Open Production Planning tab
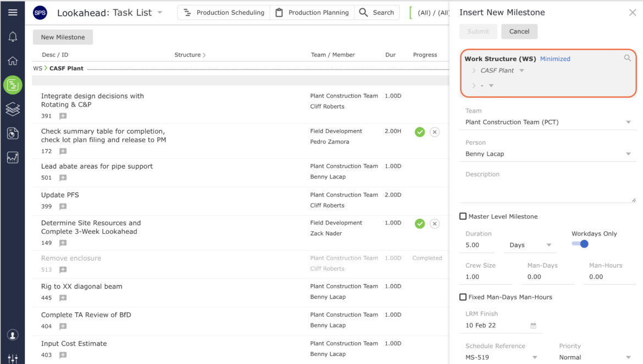The image size is (643, 364). [312, 13]
